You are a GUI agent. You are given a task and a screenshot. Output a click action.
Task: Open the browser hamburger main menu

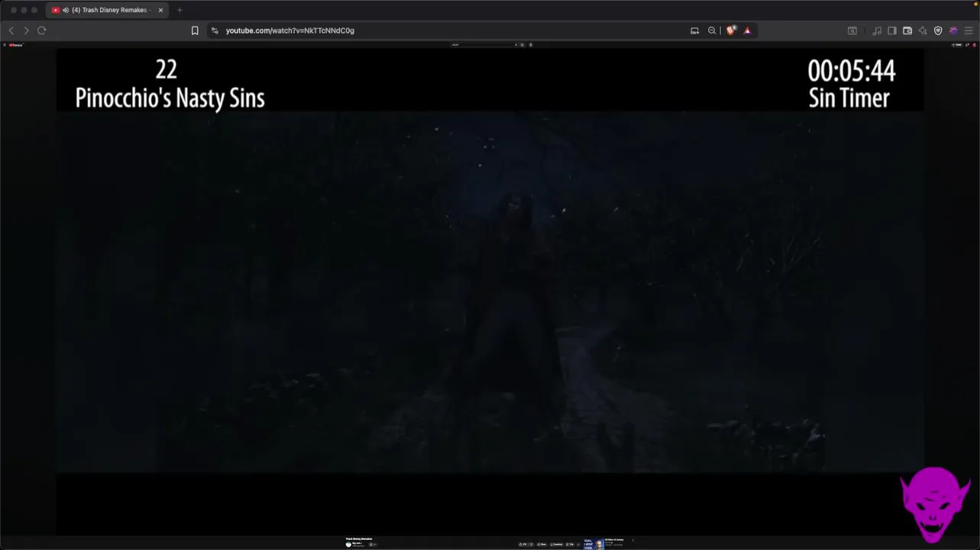pos(969,31)
